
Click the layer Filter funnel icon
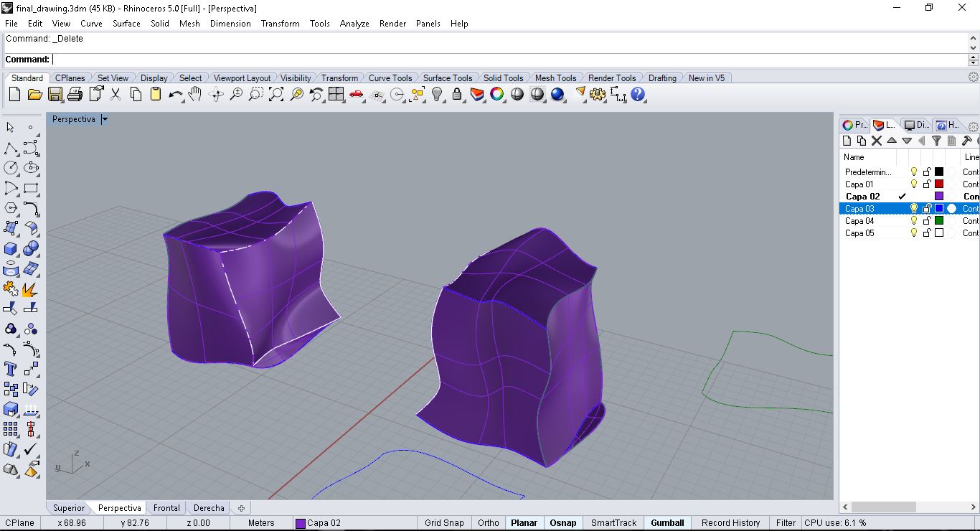point(936,141)
